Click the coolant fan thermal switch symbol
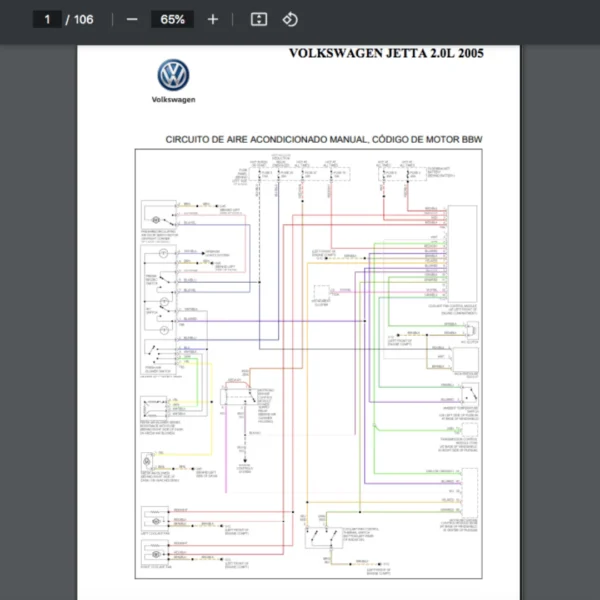 327,537
